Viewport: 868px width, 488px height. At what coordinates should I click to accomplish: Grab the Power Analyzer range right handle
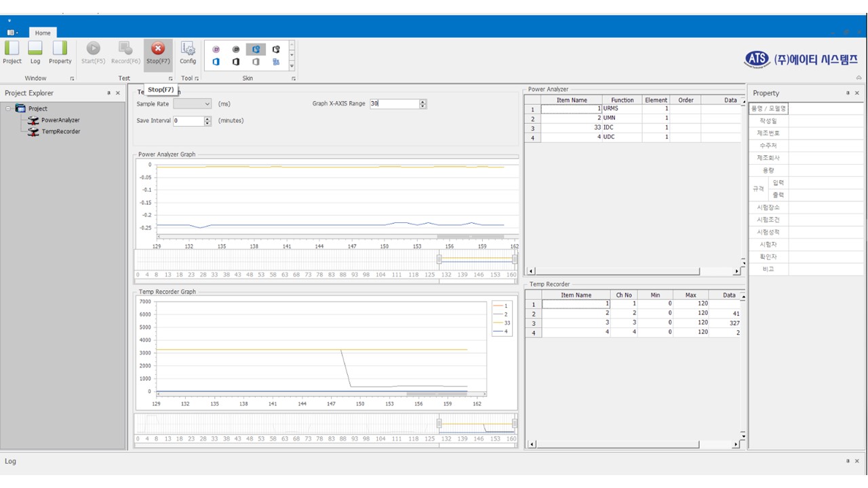click(x=515, y=259)
